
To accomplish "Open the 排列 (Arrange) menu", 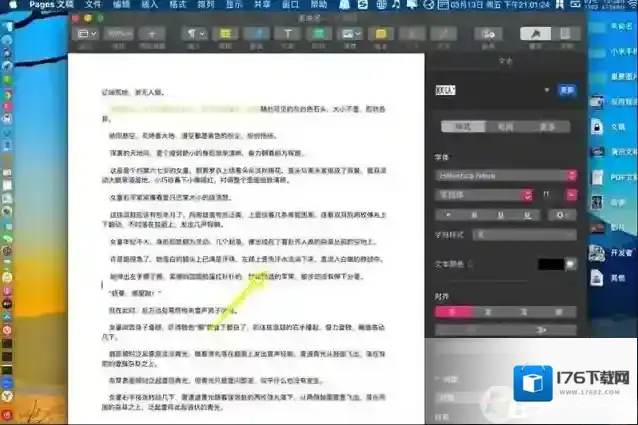I will pyautogui.click(x=206, y=4).
